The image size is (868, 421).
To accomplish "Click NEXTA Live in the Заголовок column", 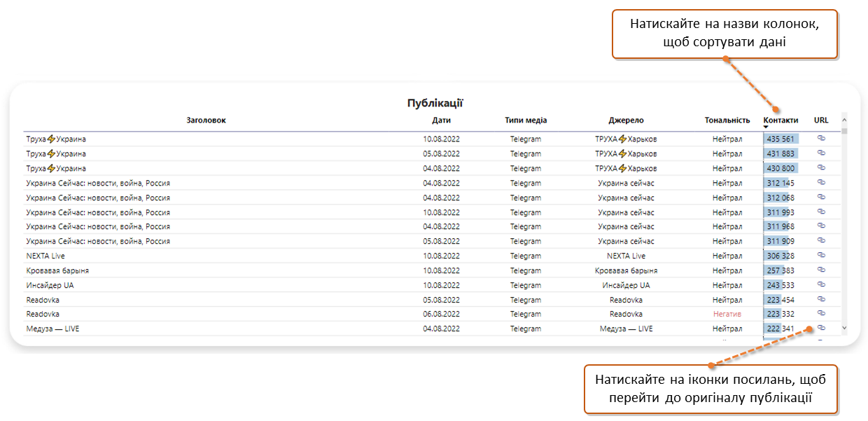I will (45, 256).
